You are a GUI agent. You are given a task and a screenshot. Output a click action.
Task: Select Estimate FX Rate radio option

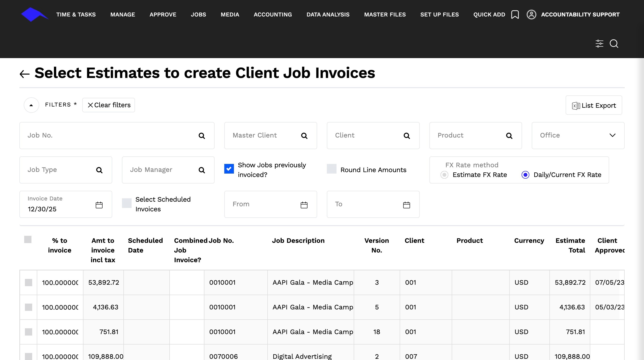point(444,175)
